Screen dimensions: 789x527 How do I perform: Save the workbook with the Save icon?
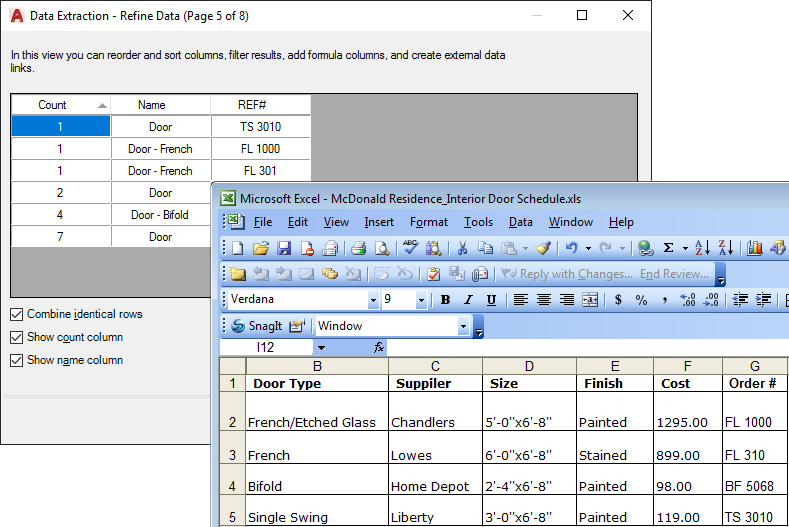(x=284, y=248)
